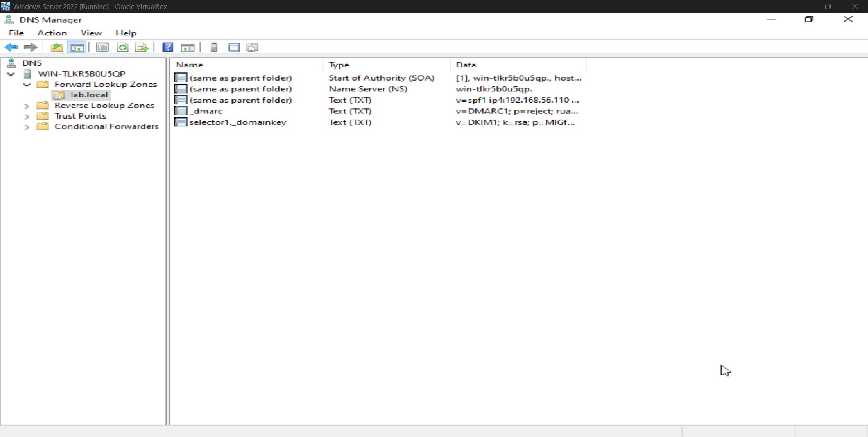The width and height of the screenshot is (868, 437).
Task: Collapse Forward Lookup Zones chevron
Action: [27, 85]
